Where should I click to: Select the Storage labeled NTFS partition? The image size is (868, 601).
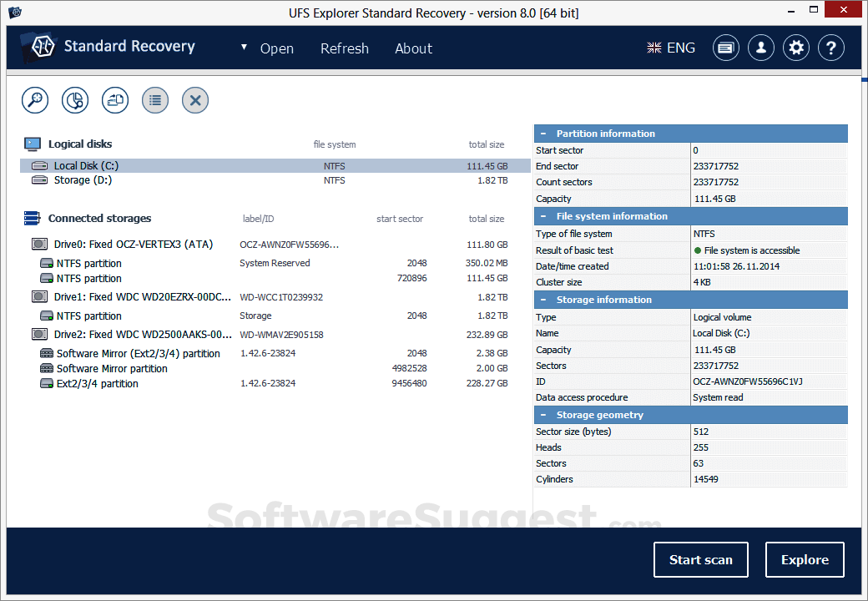click(275, 316)
